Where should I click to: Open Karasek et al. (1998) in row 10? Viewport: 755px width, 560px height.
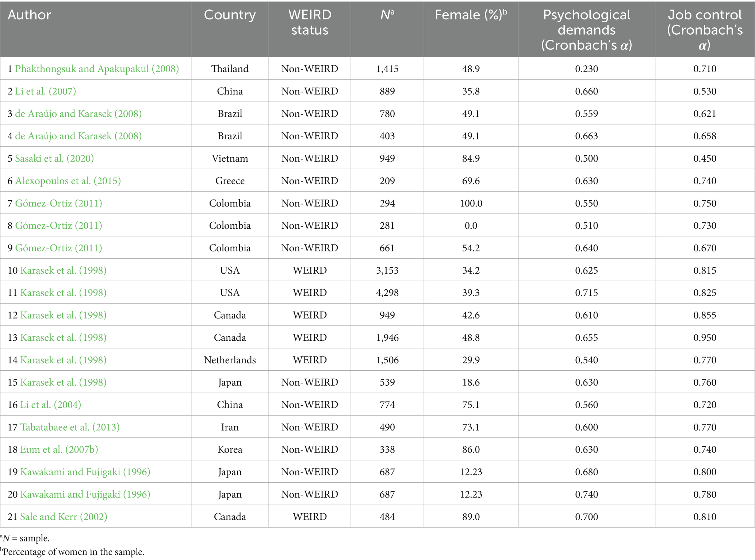pos(63,270)
